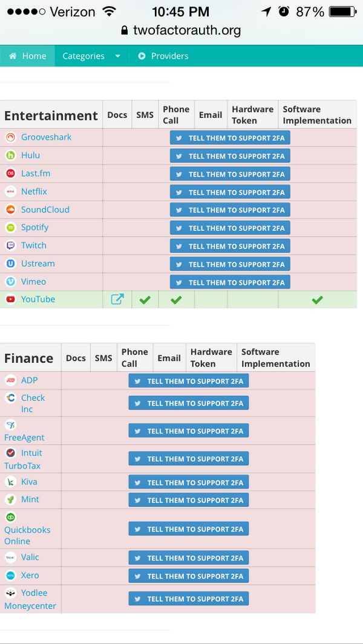363x644 pixels.
Task: Click Finance table Email column header
Action: click(x=169, y=358)
